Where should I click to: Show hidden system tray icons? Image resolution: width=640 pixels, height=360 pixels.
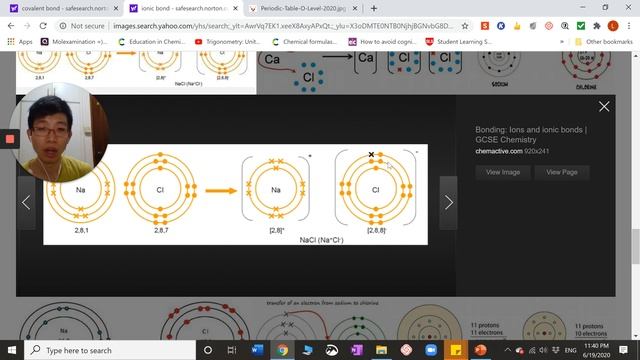click(x=507, y=350)
